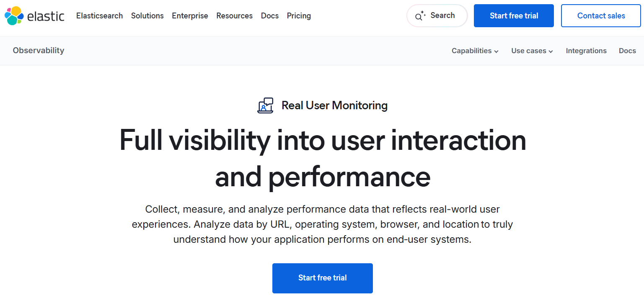This screenshot has width=644, height=298.
Task: Select Solutions in the top navigation
Action: click(x=147, y=16)
